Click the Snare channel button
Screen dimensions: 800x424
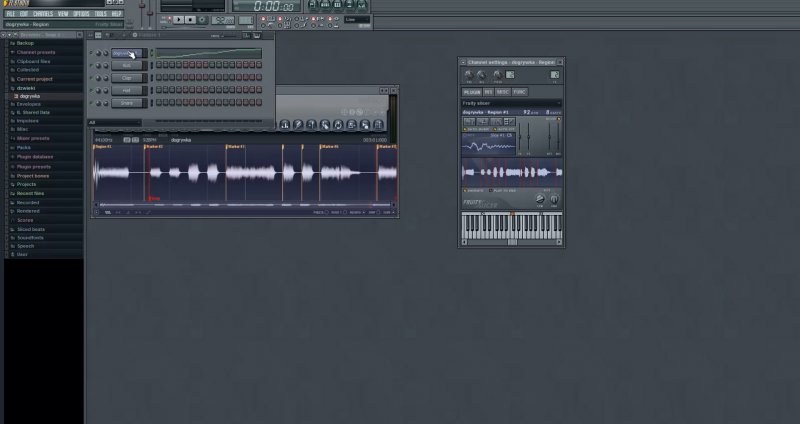(x=126, y=102)
